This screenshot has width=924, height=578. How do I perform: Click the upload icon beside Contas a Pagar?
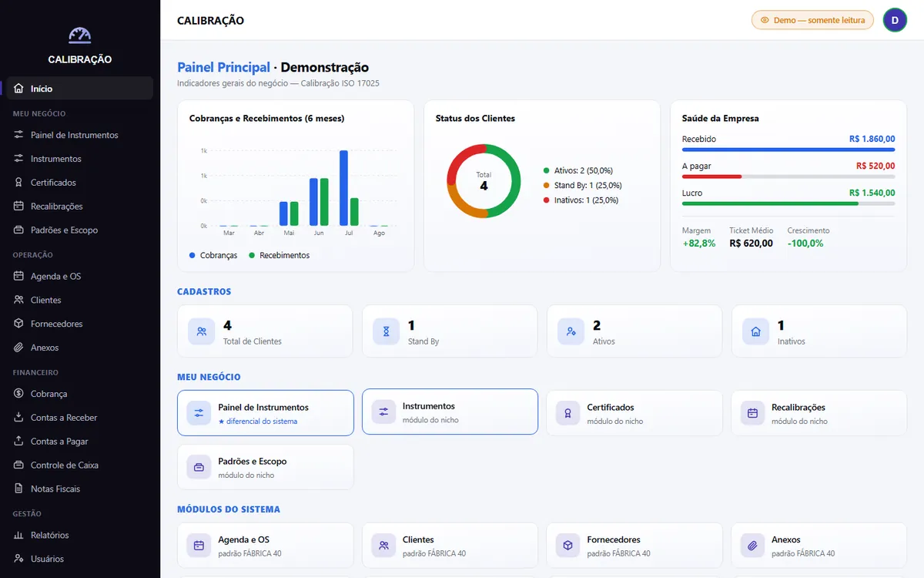[18, 442]
